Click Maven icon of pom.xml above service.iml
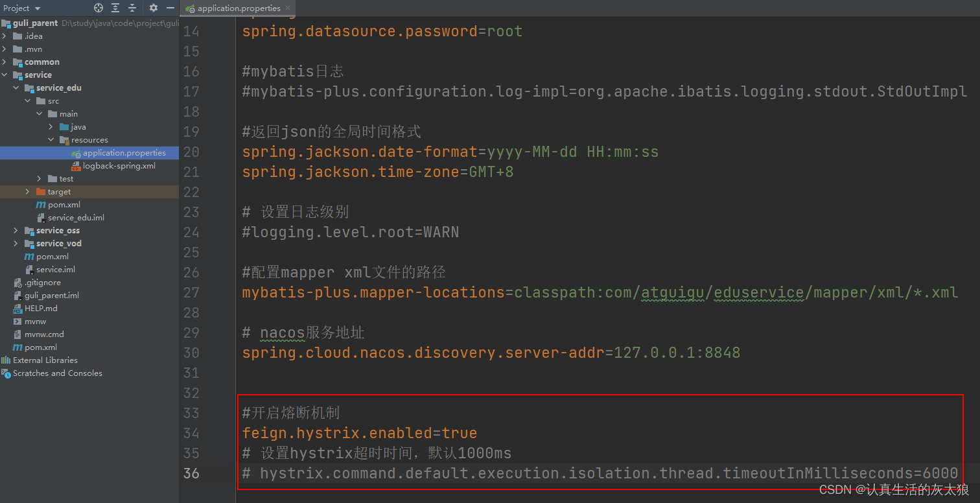Viewport: 980px width, 503px height. (29, 257)
